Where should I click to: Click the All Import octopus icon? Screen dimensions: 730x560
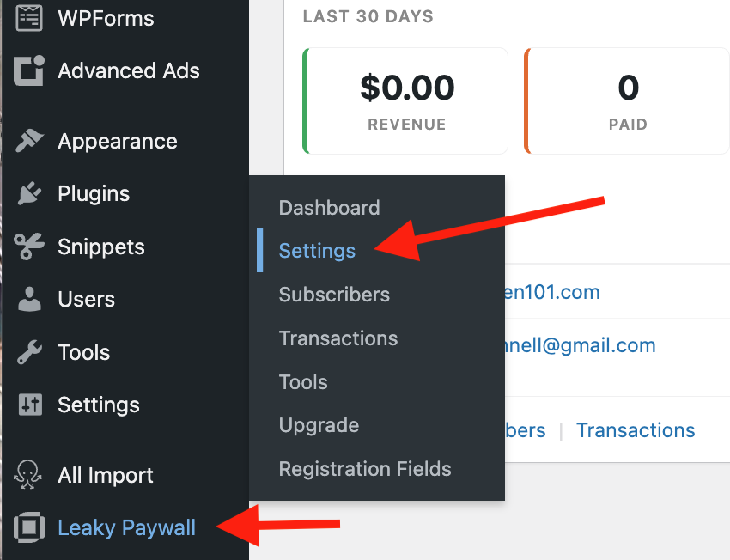(29, 476)
